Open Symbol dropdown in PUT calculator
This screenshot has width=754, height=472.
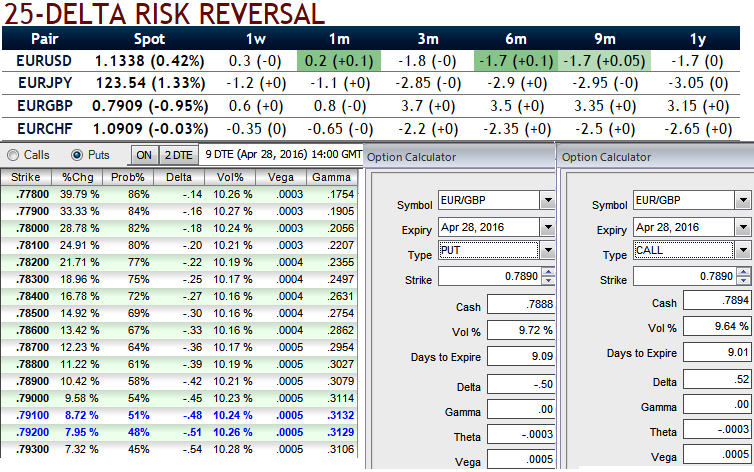(x=546, y=201)
